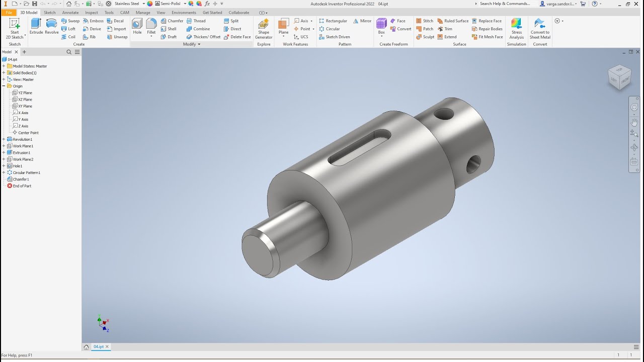Open Shape Generator
Viewport: 644px width, 362px height.
pos(264,29)
